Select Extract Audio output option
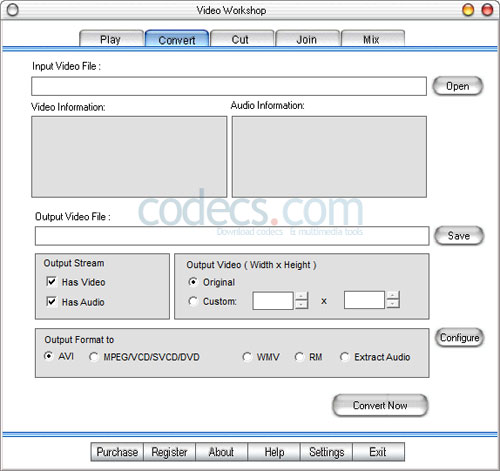Viewport: 500px width, 471px height. 344,357
